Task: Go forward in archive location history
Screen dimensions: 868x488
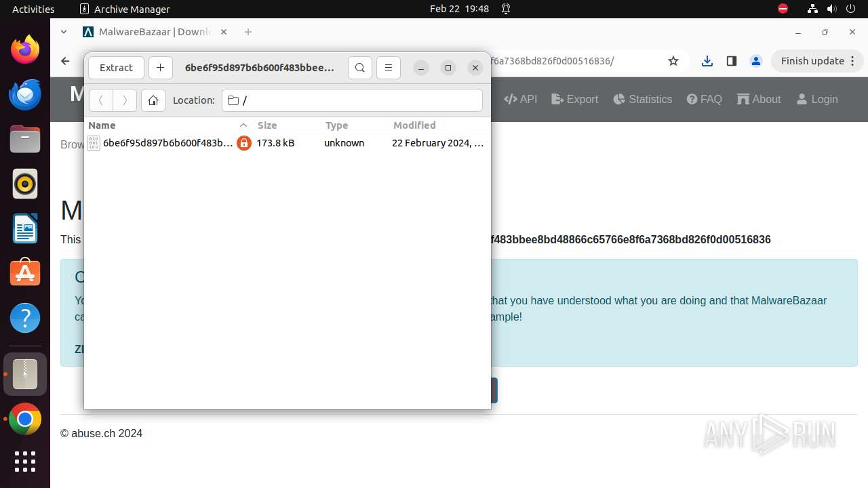Action: (125, 100)
